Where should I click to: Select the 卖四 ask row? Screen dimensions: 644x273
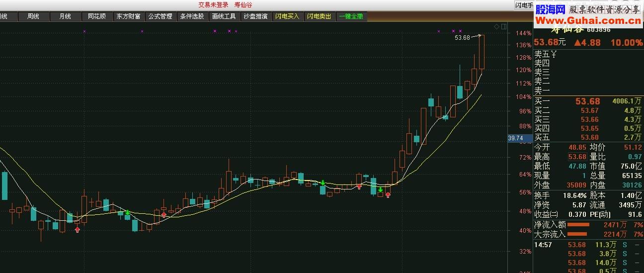coord(588,63)
